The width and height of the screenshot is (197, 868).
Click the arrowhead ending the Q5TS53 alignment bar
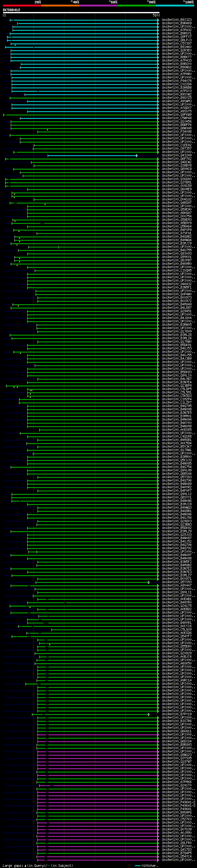[x=149, y=582]
